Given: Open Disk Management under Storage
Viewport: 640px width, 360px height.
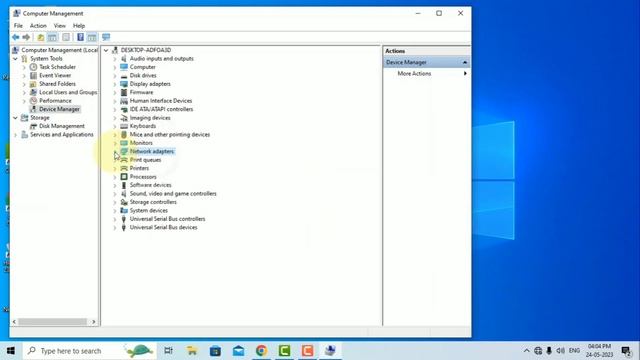Looking at the screenshot, I should pyautogui.click(x=62, y=126).
